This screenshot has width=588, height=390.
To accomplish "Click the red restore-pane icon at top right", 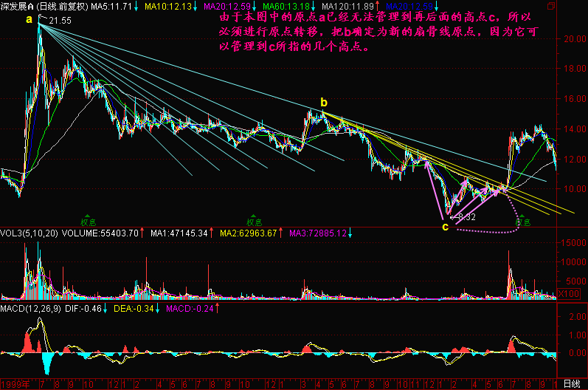I will pyautogui.click(x=550, y=6).
